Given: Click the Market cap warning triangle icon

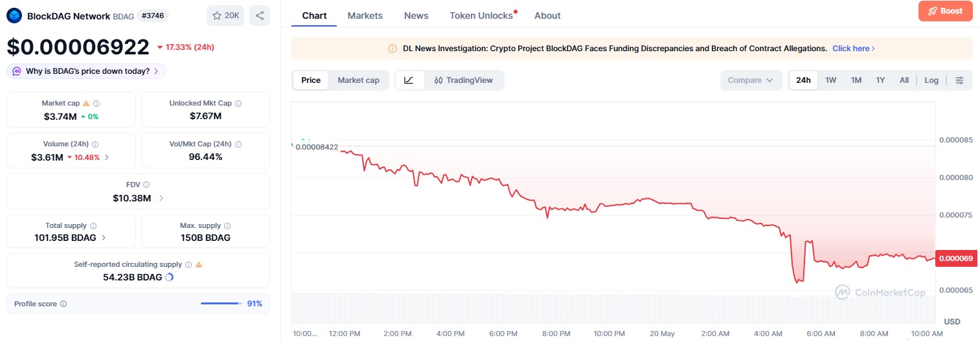Looking at the screenshot, I should coord(86,104).
